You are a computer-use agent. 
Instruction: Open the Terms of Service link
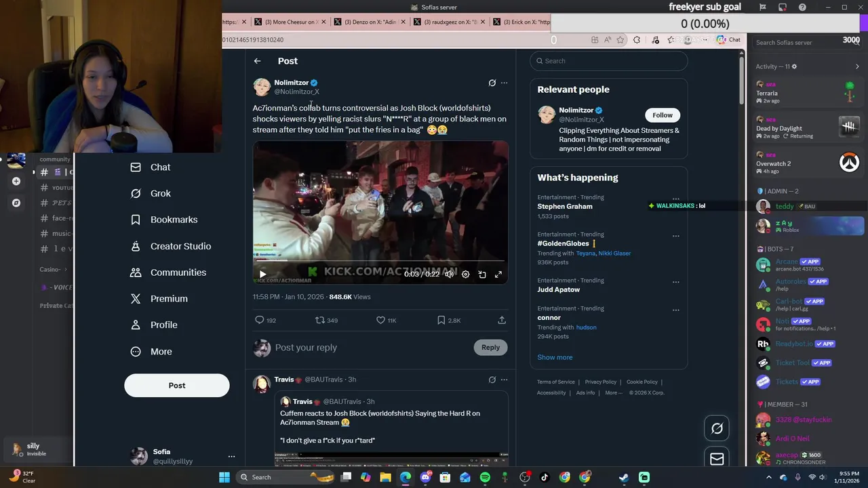click(x=556, y=382)
